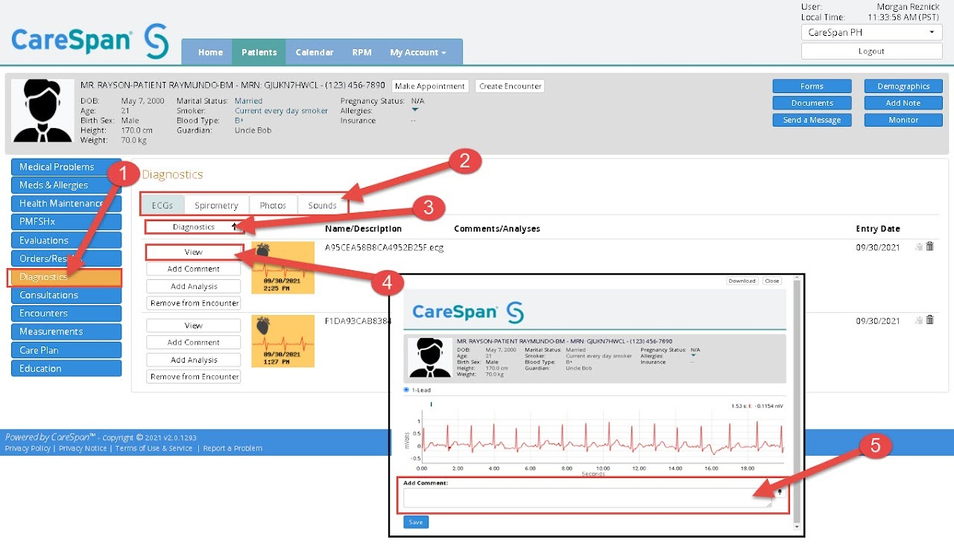Click Add Analysis for F1DA93CAB8384 entry
Viewport: 954px width, 560px height.
[x=194, y=360]
